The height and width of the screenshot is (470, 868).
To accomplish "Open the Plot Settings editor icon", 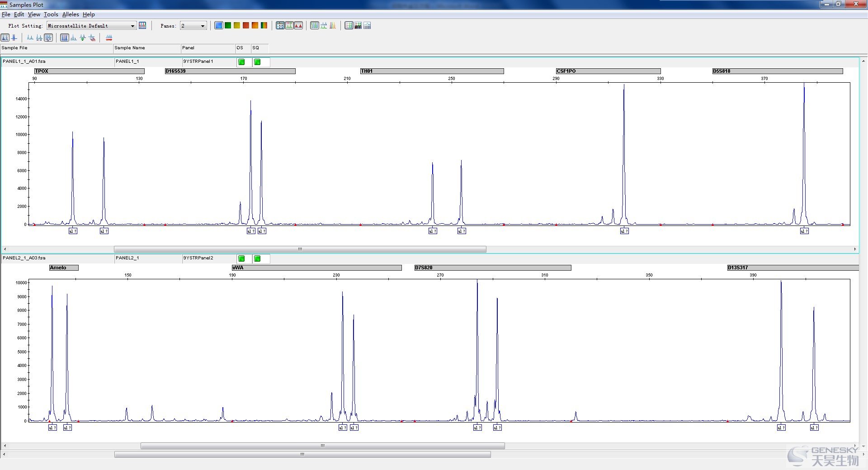I will click(x=142, y=26).
